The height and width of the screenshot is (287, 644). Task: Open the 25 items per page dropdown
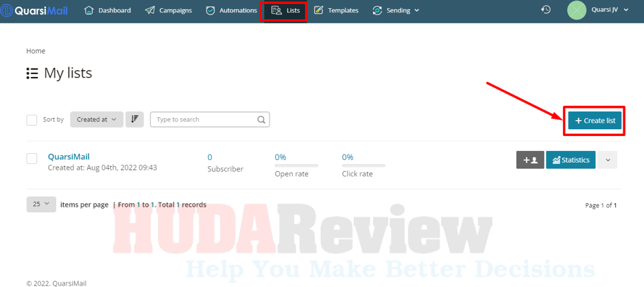click(41, 204)
